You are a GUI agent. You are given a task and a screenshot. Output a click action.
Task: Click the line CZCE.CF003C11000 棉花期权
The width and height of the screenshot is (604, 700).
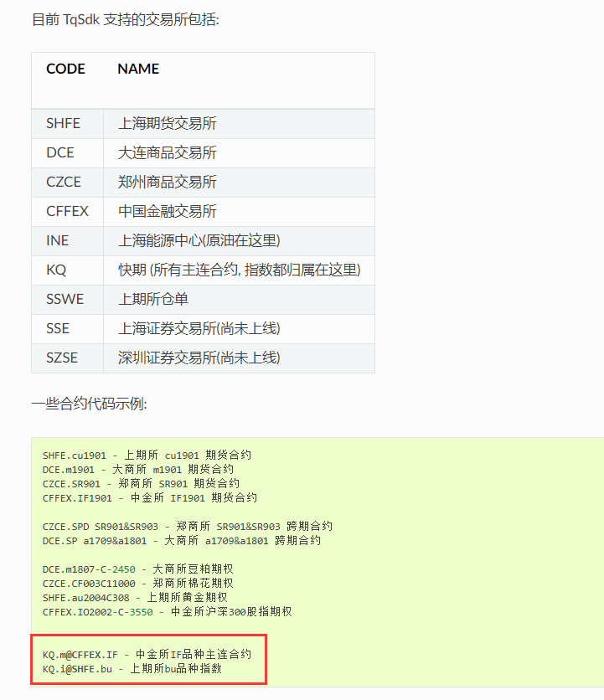138,584
